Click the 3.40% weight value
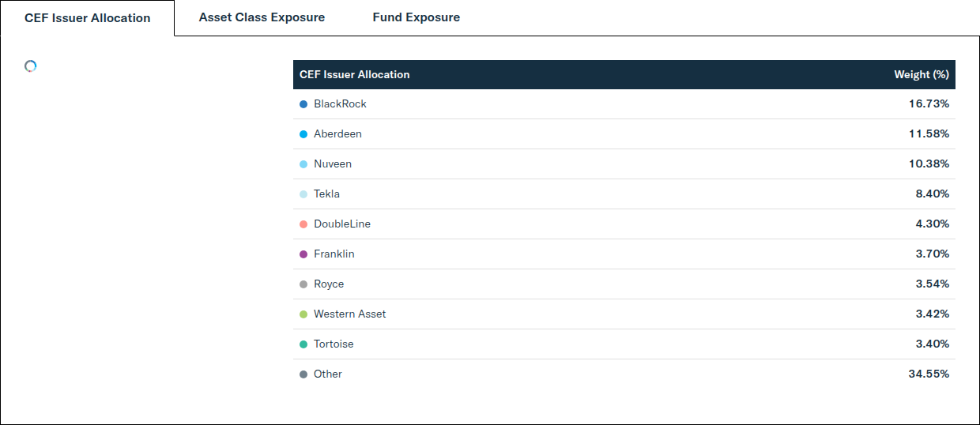Image resolution: width=980 pixels, height=425 pixels. pyautogui.click(x=933, y=344)
